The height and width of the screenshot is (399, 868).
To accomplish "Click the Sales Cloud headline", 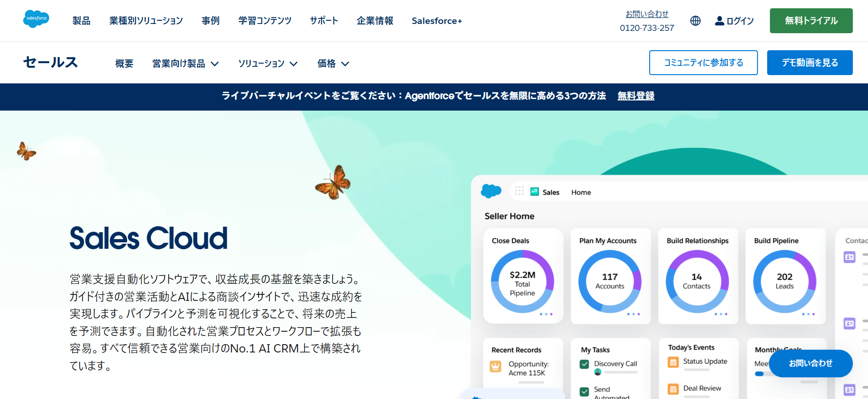I will [x=148, y=238].
